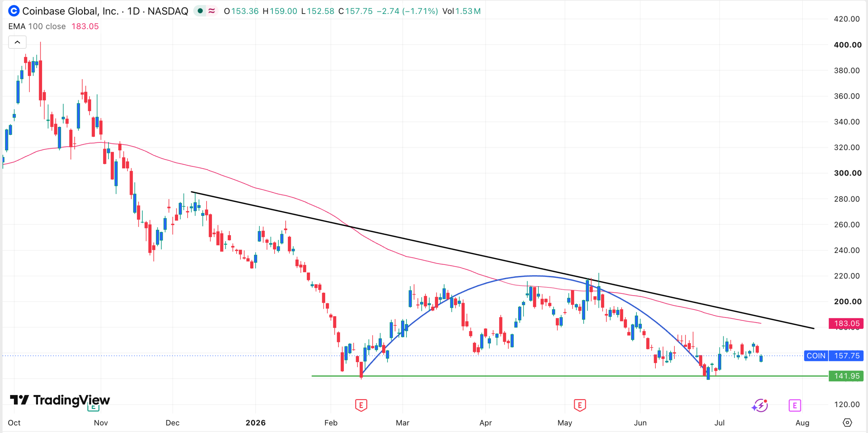The height and width of the screenshot is (433, 868).
Task: Click the 400.00 price axis label
Action: pos(847,45)
